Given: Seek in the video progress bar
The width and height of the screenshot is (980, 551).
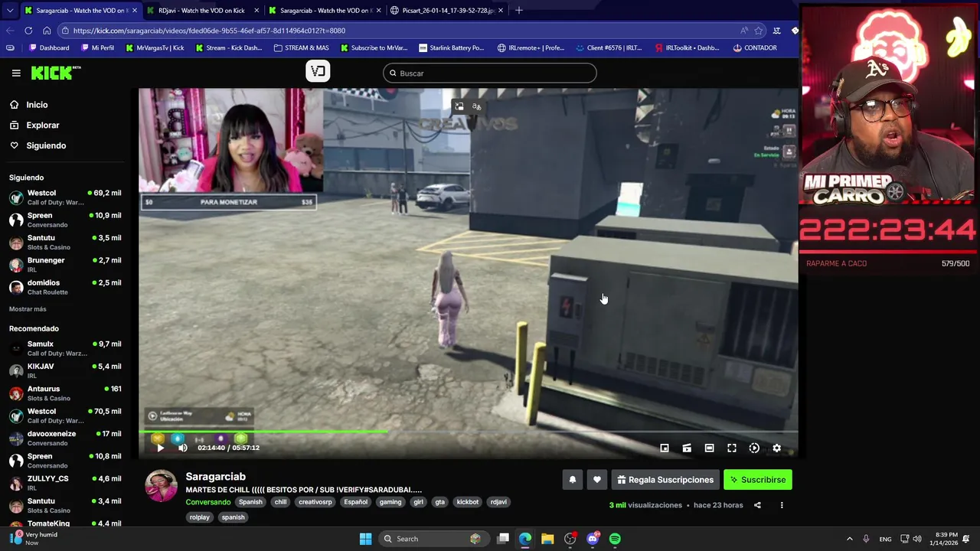Looking at the screenshot, I should (x=468, y=432).
